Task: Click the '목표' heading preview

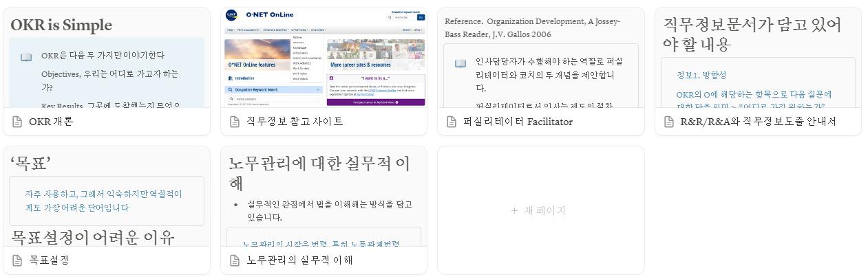Action: pyautogui.click(x=31, y=162)
